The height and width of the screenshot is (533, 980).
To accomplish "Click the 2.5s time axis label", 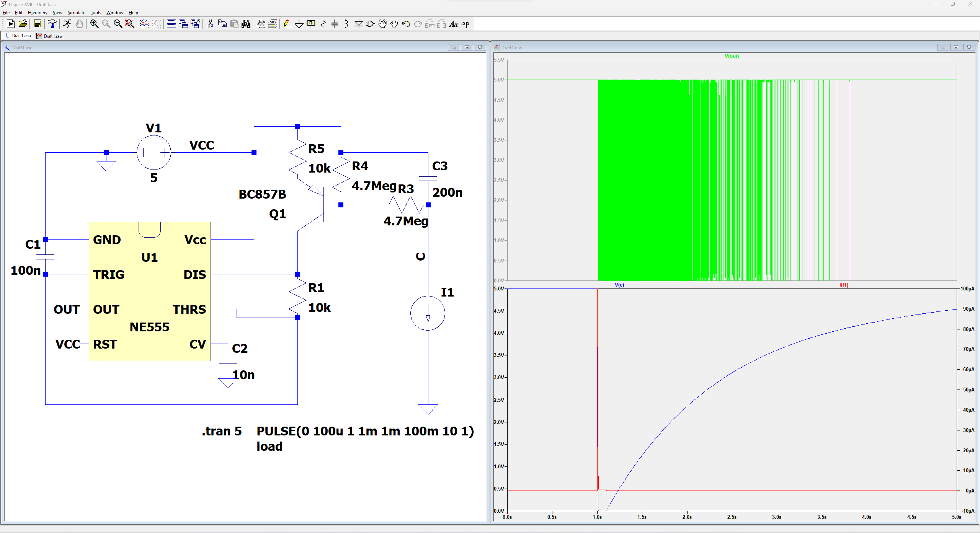I will pos(732,517).
